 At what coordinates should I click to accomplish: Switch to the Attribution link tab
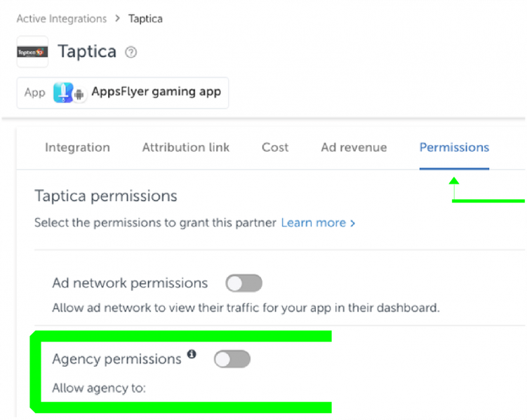click(185, 147)
